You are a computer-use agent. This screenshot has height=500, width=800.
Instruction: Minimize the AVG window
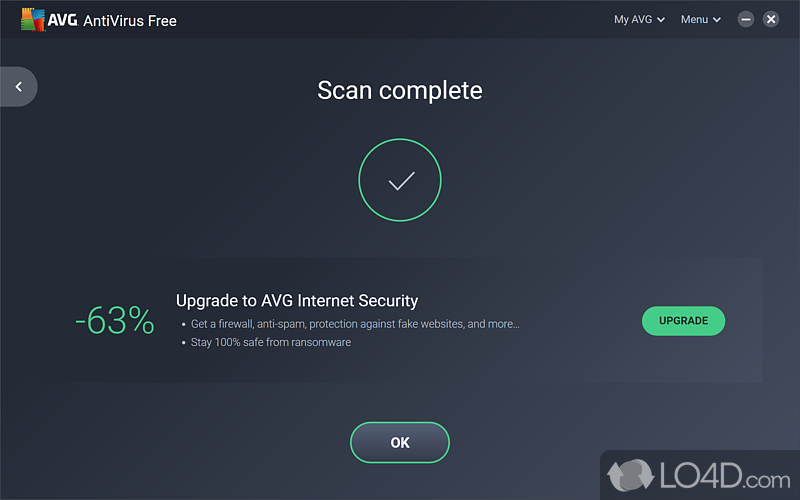tap(746, 19)
